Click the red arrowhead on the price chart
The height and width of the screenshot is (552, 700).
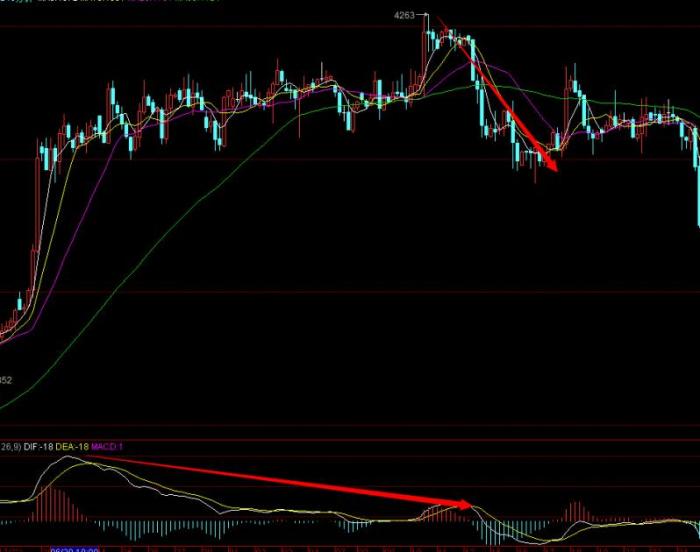[x=552, y=164]
